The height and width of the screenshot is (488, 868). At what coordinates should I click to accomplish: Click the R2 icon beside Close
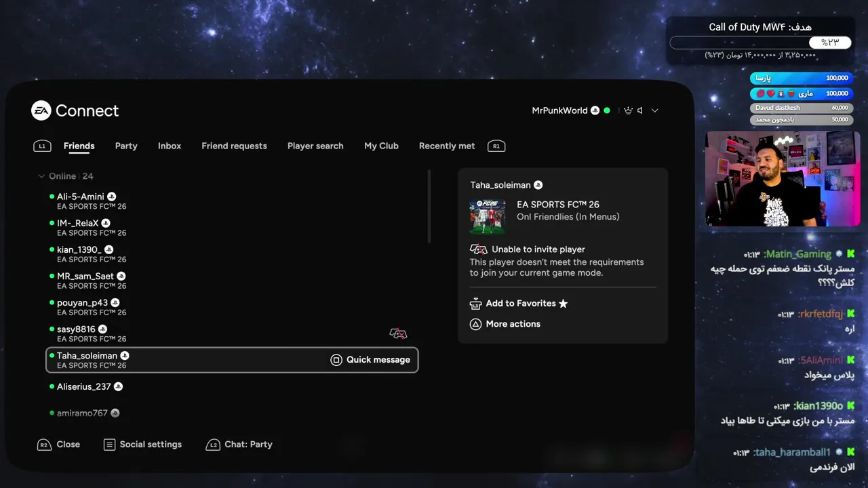[43, 445]
